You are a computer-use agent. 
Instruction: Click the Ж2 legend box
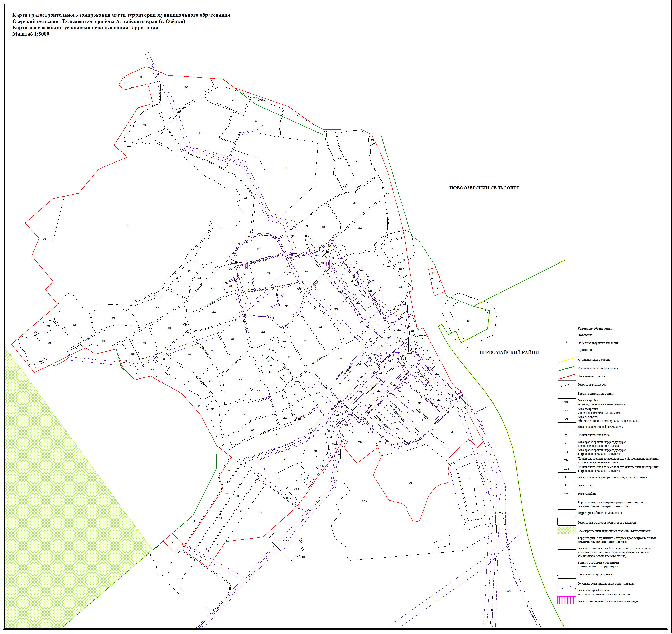coord(566,410)
